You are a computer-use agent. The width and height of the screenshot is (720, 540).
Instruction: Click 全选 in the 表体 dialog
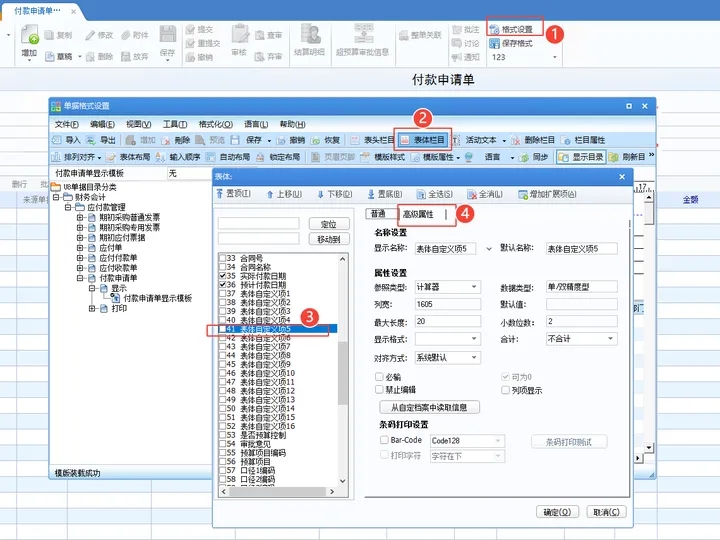[435, 194]
